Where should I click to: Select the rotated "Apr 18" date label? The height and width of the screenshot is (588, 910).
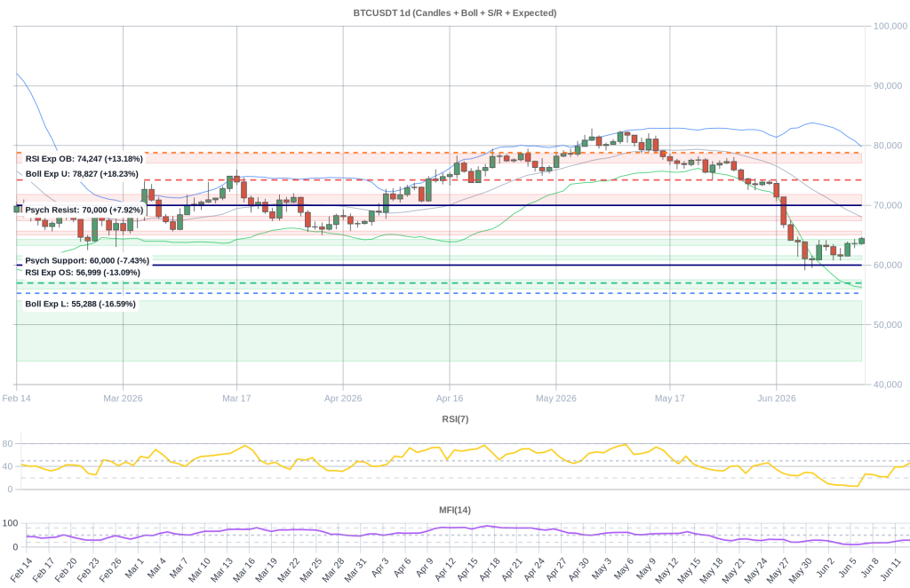489,570
